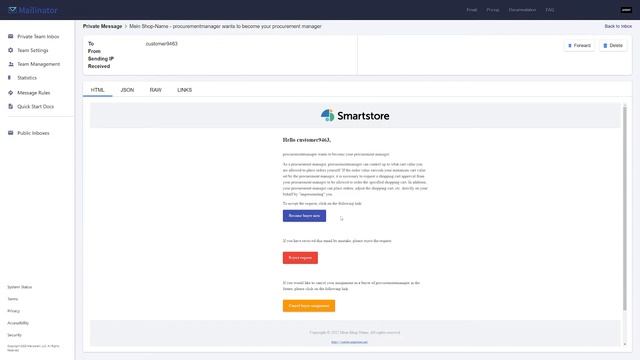Image resolution: width=640 pixels, height=360 pixels.
Task: Click the black account badge top right
Action: (626, 10)
